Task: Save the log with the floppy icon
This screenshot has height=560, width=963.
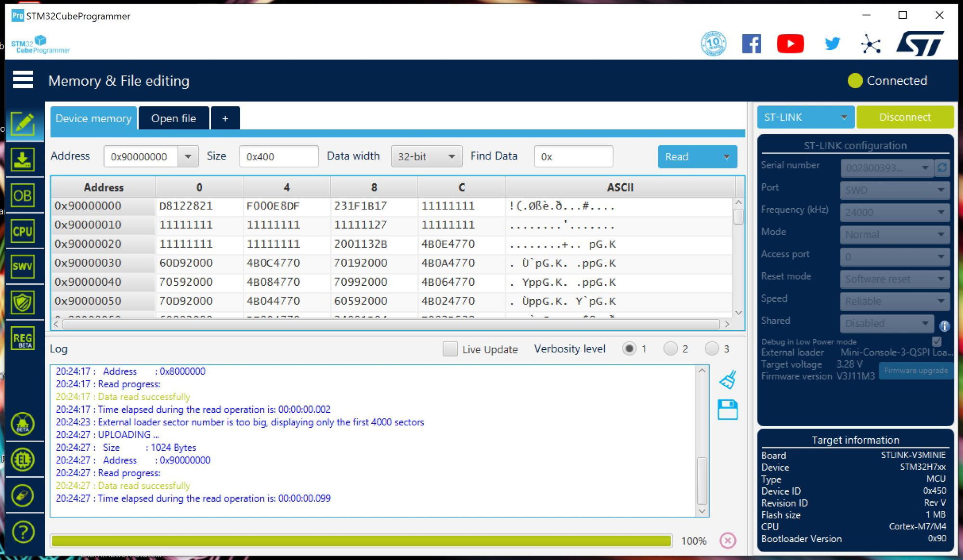Action: coord(728,409)
